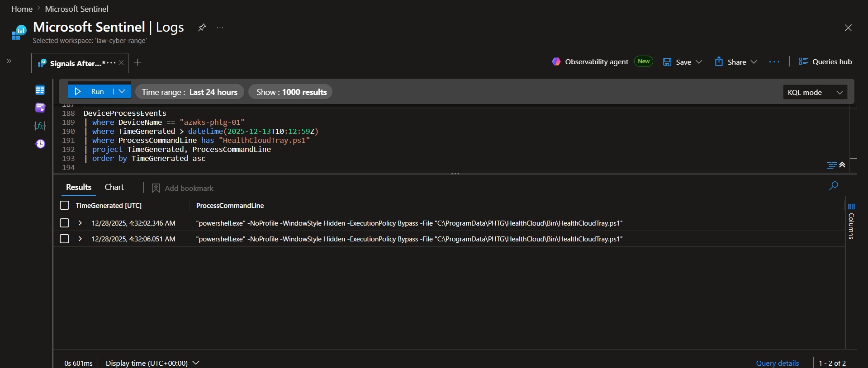Expand the 4:32:02.346 AM result row

(80, 223)
